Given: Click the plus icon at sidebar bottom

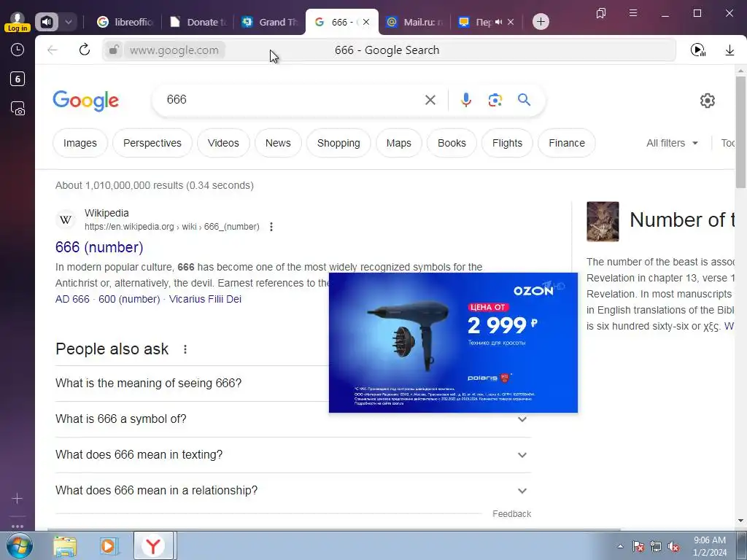Looking at the screenshot, I should (x=18, y=499).
